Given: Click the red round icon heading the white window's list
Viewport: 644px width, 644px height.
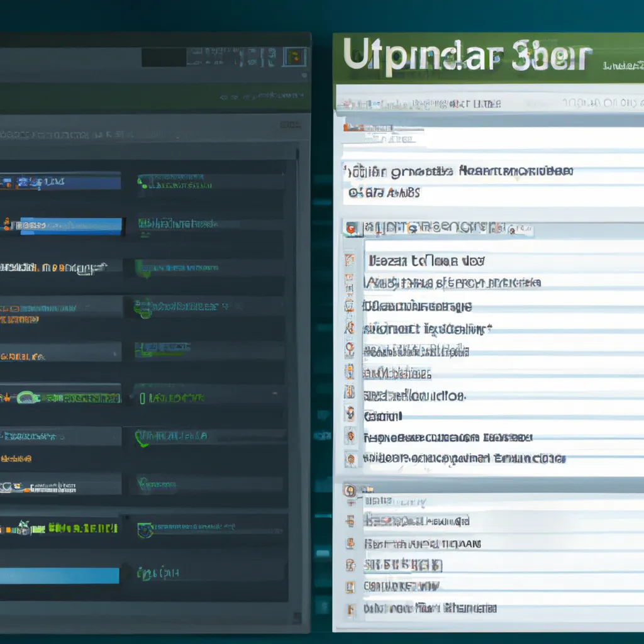Looking at the screenshot, I should click(x=351, y=228).
